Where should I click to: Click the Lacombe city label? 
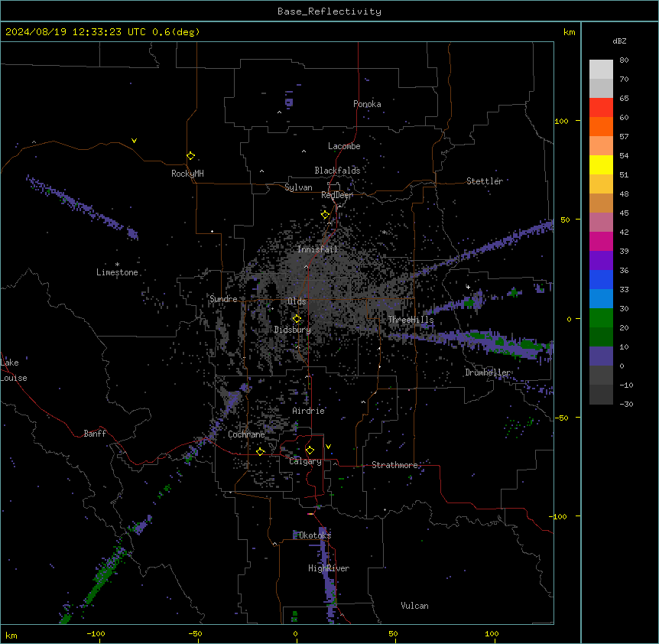(344, 146)
